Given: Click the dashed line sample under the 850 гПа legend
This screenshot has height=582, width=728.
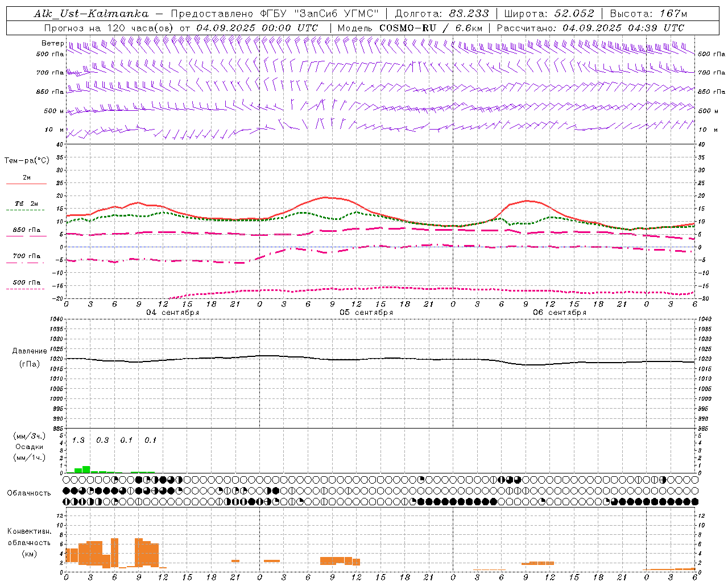Looking at the screenshot, I should pyautogui.click(x=26, y=236).
